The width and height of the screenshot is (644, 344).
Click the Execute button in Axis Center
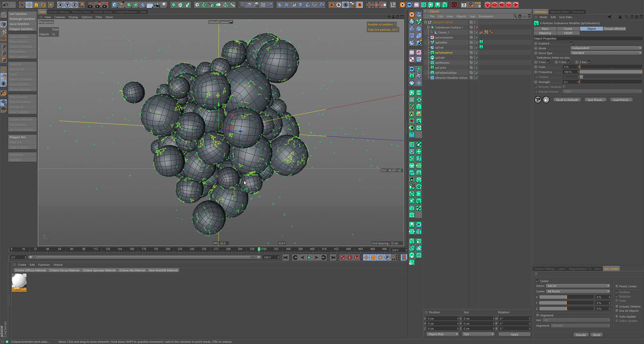581,335
